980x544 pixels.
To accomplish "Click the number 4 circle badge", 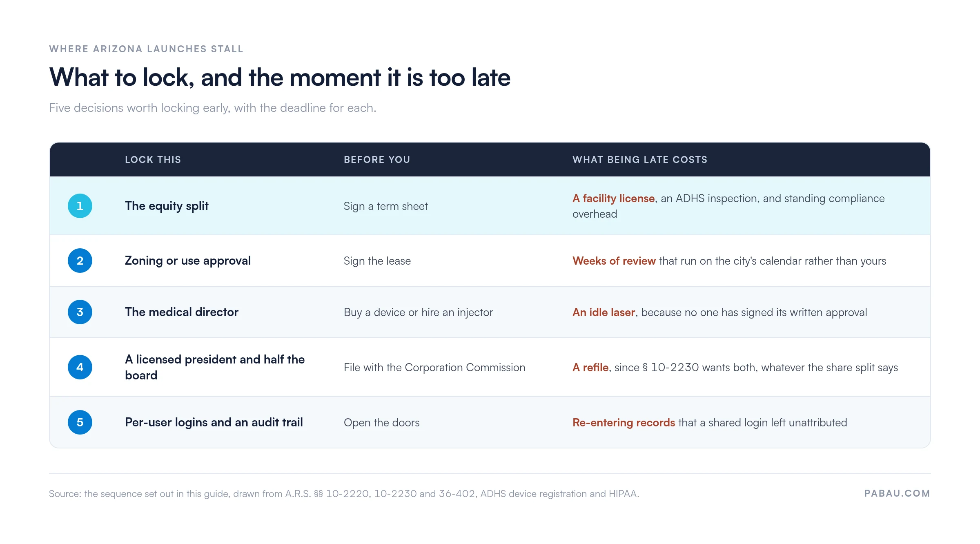I will pyautogui.click(x=80, y=367).
